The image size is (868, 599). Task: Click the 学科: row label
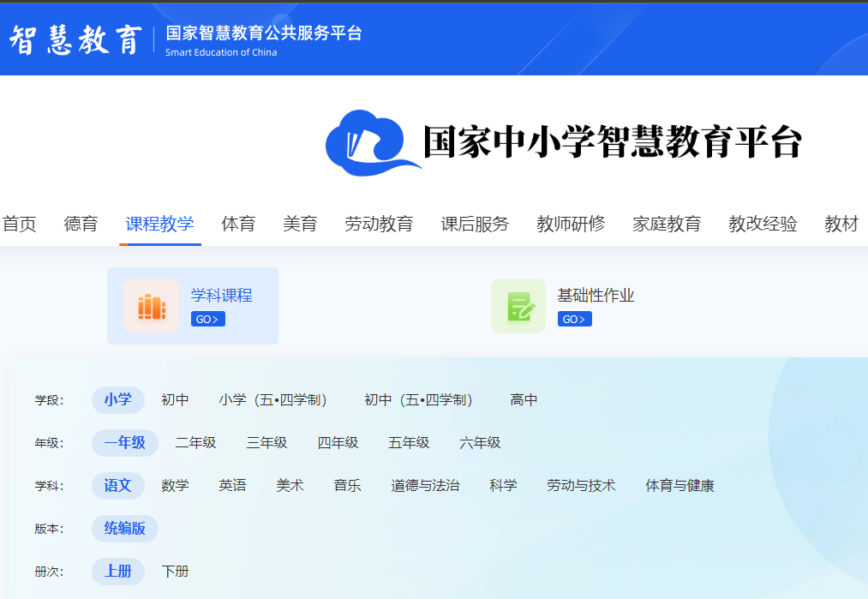[x=49, y=486]
